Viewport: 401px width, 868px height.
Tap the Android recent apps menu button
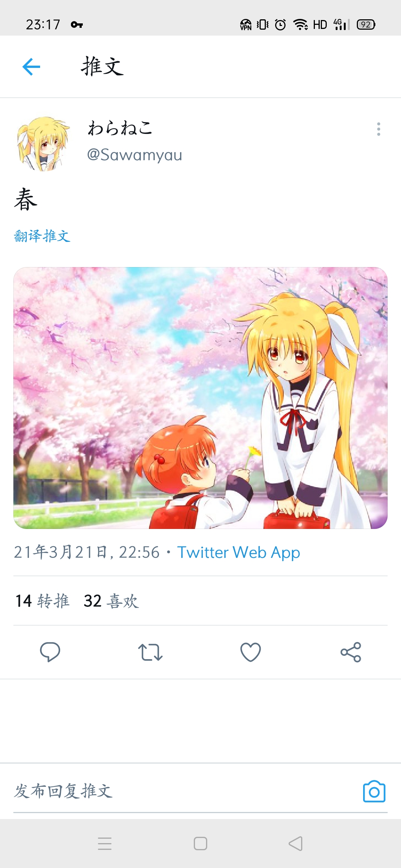pos(105,844)
